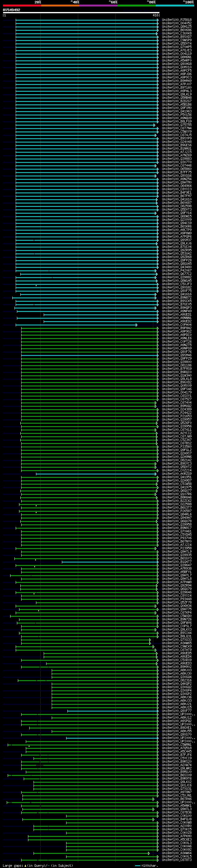Image resolution: width=197 pixels, height=868 pixels.
Task: Select label UniRef100_A0RZG9
Action: pos(177,474)
